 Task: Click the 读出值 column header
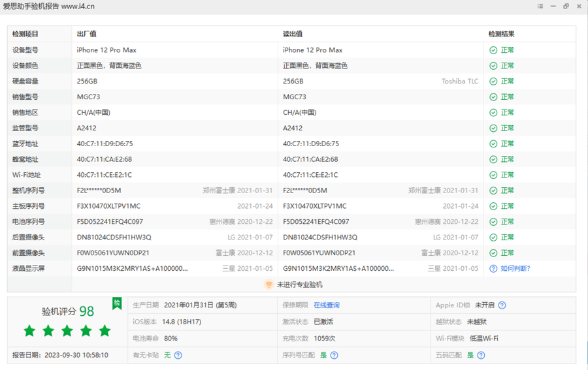293,34
